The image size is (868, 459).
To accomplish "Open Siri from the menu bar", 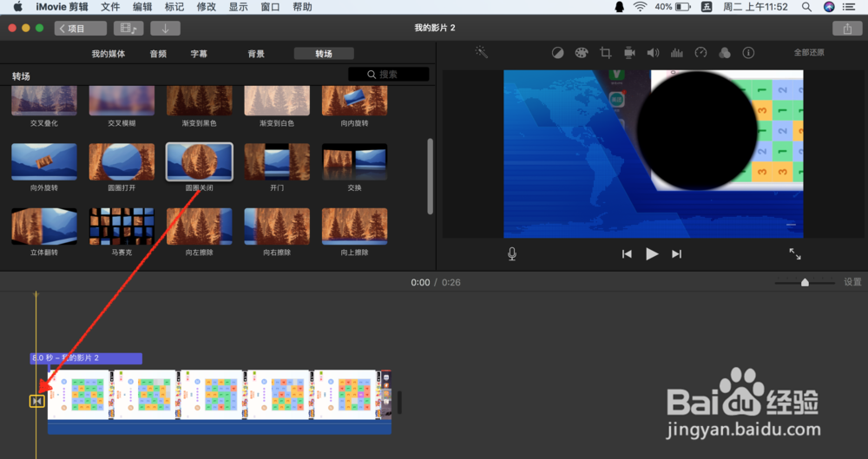I will click(x=829, y=7).
